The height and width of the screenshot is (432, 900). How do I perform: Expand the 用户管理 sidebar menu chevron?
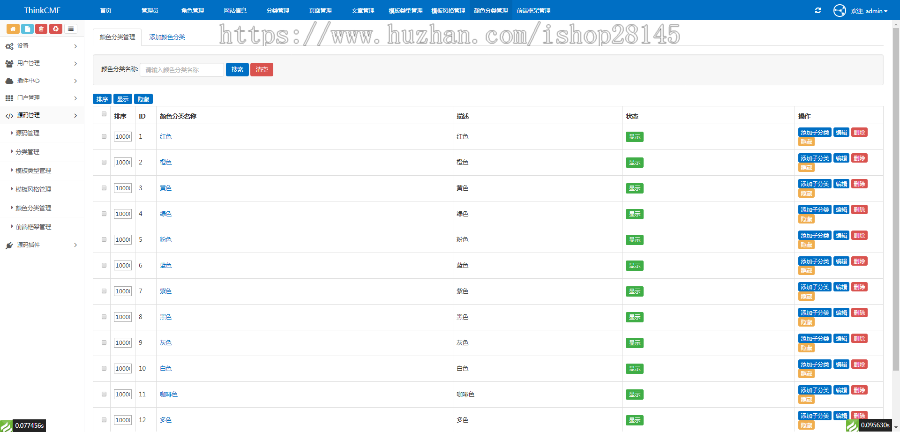(76, 63)
